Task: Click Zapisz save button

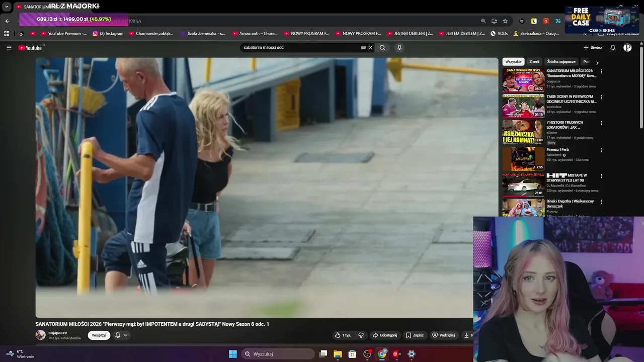Action: coord(415,335)
